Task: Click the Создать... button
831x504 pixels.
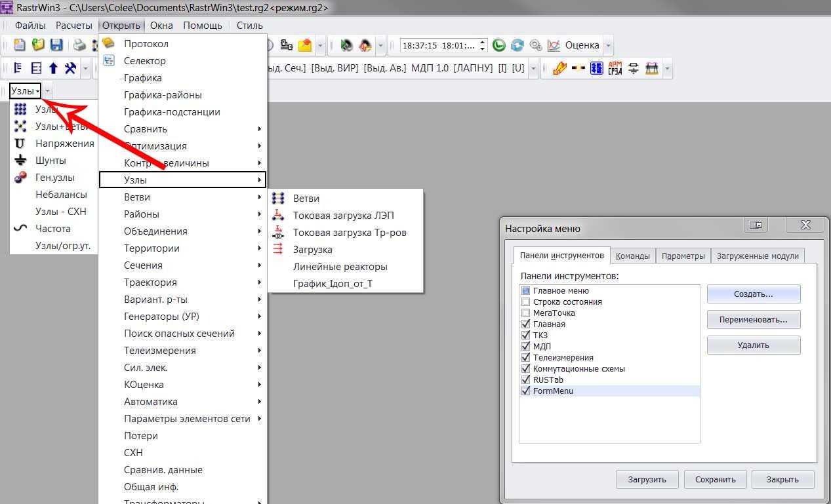Action: [x=754, y=294]
